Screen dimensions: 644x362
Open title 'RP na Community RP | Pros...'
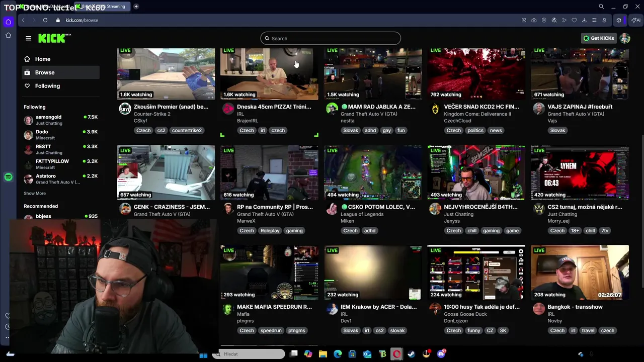[275, 207]
